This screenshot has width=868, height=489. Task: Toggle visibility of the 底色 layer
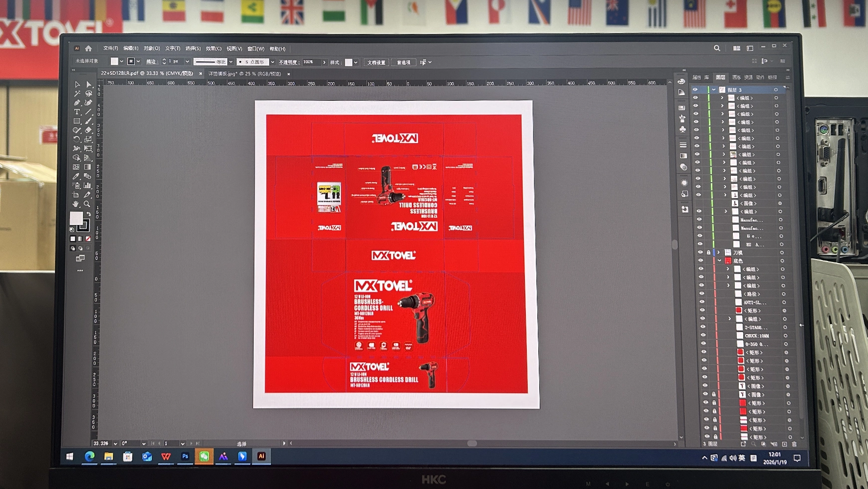point(701,261)
